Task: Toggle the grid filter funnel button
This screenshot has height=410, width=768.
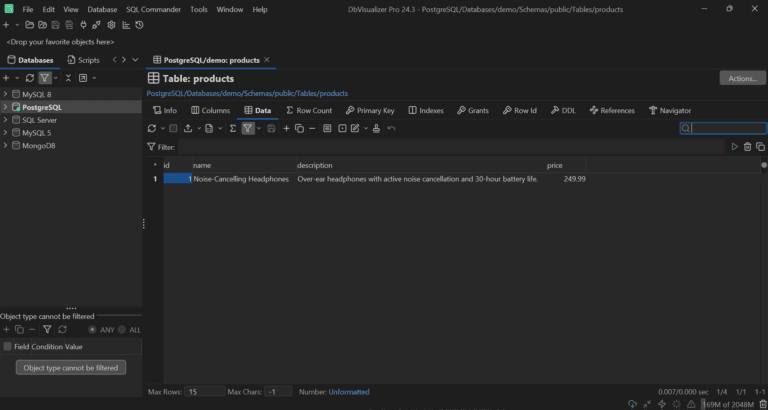Action: click(248, 128)
